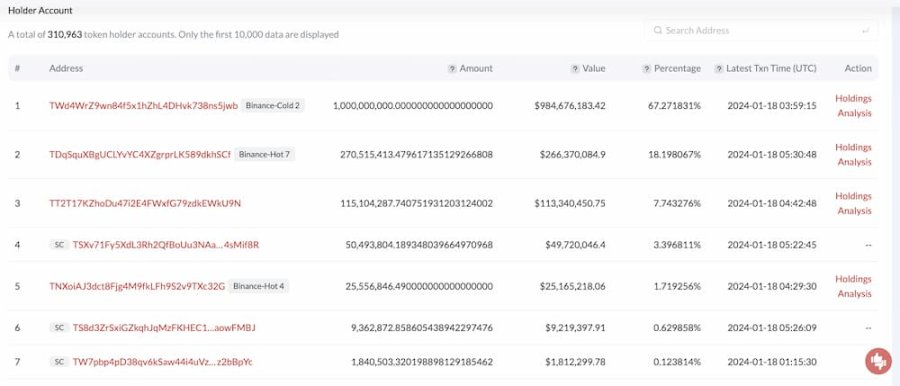
Task: Click the Percentage column help icon
Action: click(646, 68)
